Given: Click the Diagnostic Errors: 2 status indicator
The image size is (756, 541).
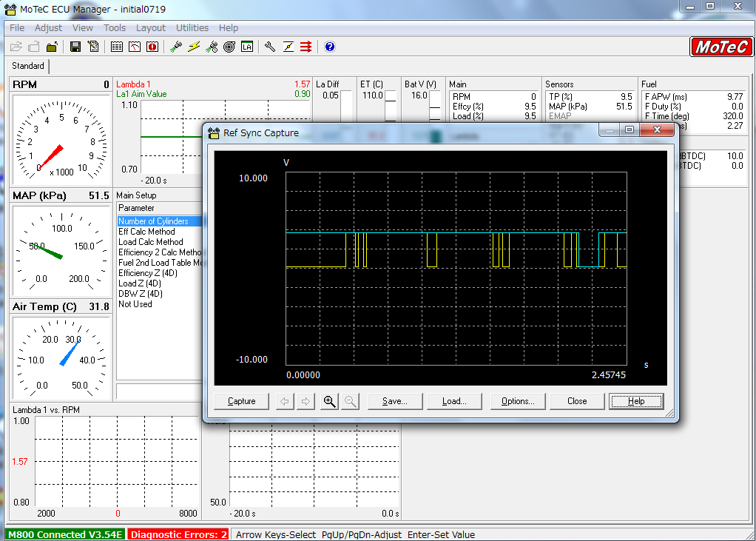Looking at the screenshot, I should pos(179,535).
